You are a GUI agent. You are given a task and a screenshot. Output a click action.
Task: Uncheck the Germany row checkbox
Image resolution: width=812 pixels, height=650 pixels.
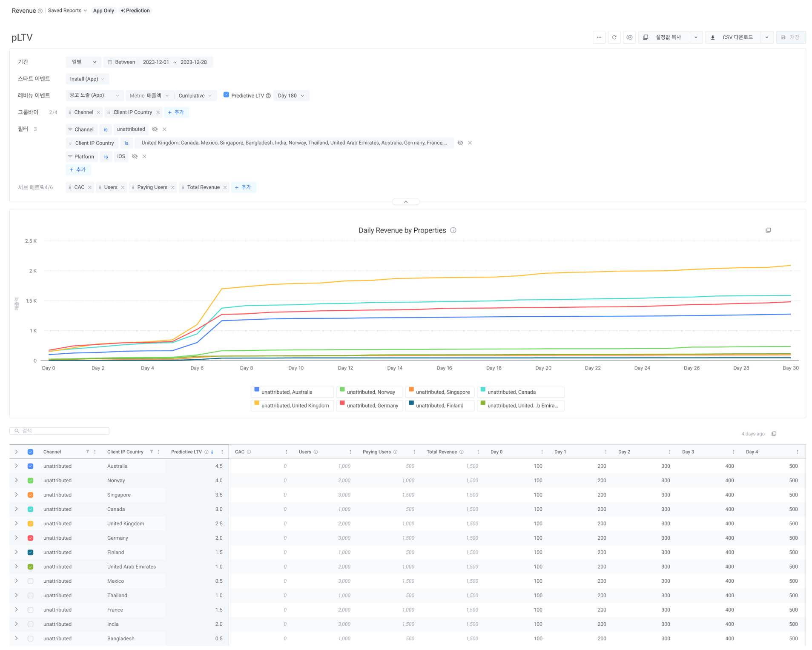[30, 538]
